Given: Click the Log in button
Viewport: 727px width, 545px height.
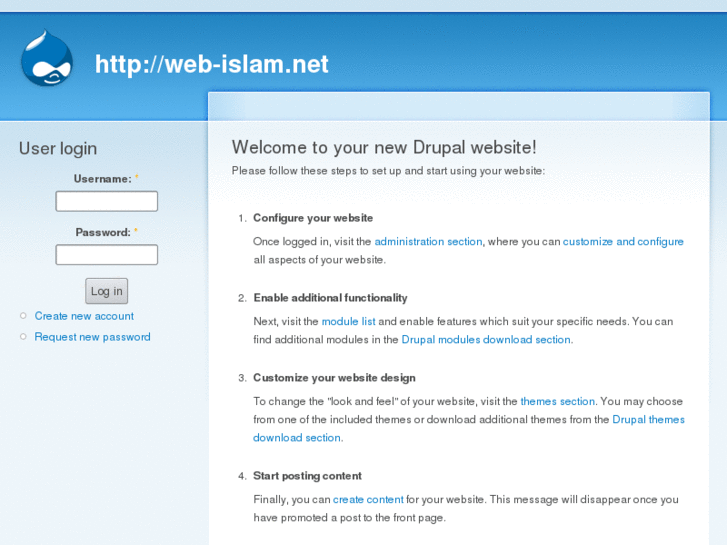Looking at the screenshot, I should (x=107, y=291).
